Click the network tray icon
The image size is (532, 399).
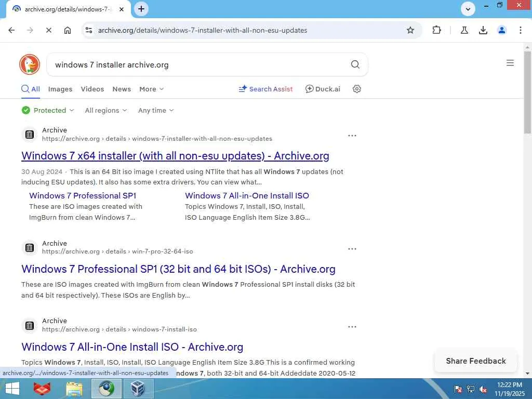coord(471,389)
